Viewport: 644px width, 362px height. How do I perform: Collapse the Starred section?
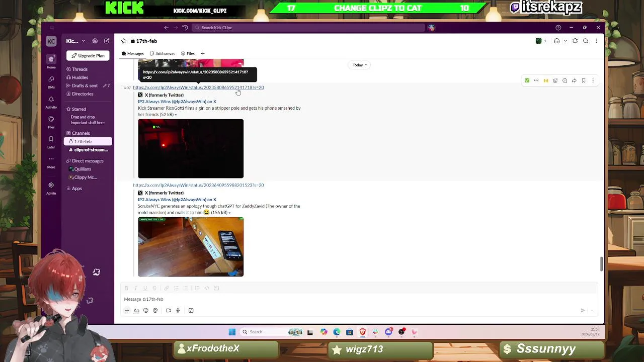(x=76, y=109)
